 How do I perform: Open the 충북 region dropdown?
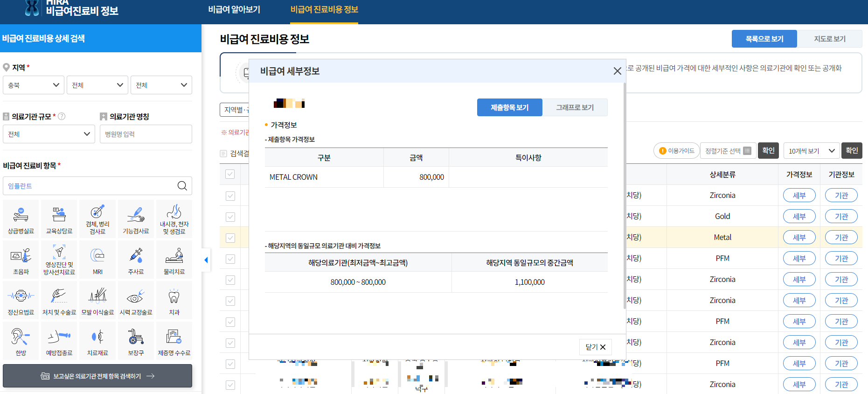tap(34, 85)
